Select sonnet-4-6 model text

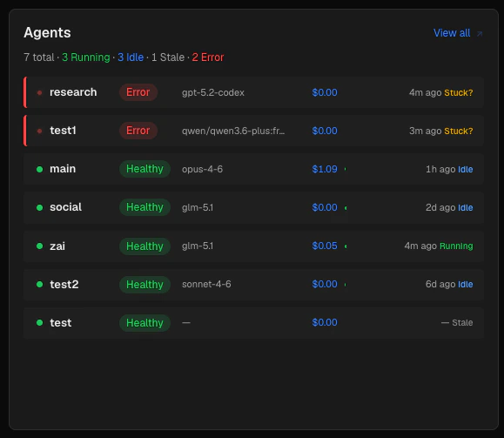(x=206, y=284)
